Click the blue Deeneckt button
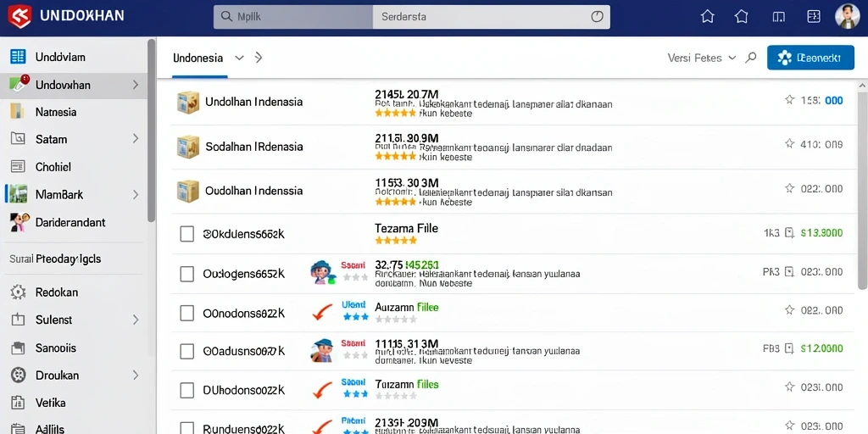The width and height of the screenshot is (868, 434). [x=810, y=58]
